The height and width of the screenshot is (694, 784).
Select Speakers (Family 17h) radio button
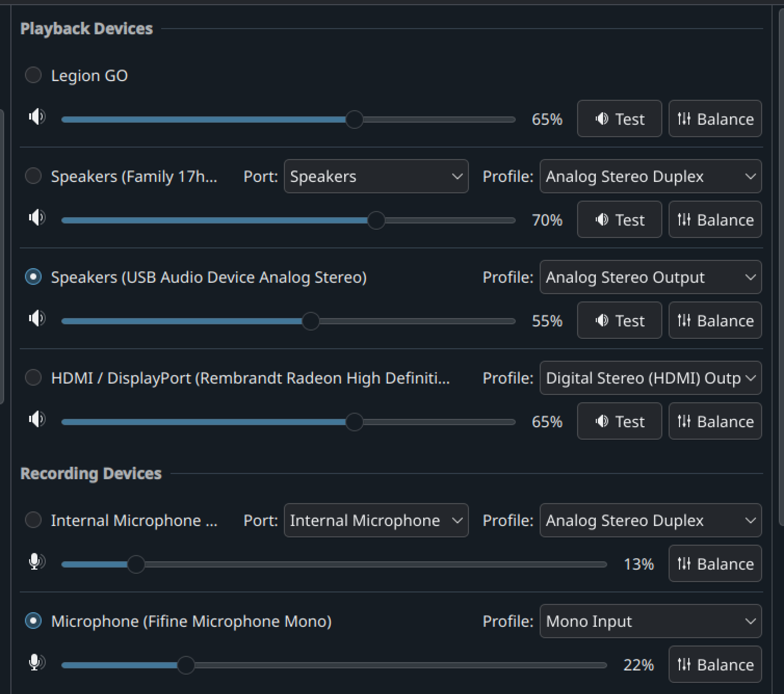(x=33, y=176)
